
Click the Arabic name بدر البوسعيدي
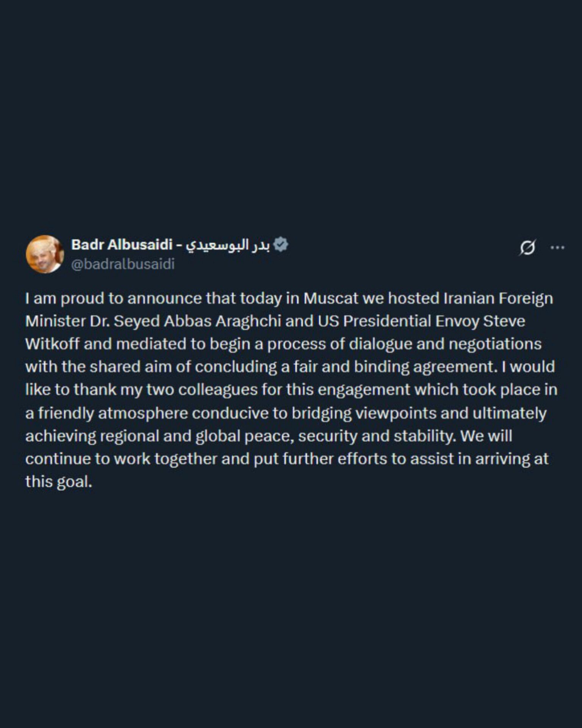click(x=227, y=245)
